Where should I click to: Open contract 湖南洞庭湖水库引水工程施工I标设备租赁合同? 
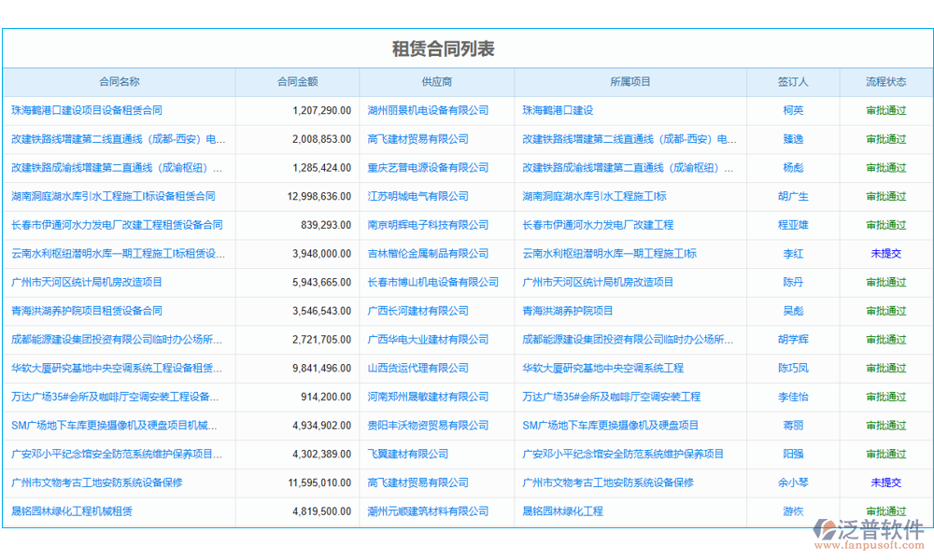point(113,196)
